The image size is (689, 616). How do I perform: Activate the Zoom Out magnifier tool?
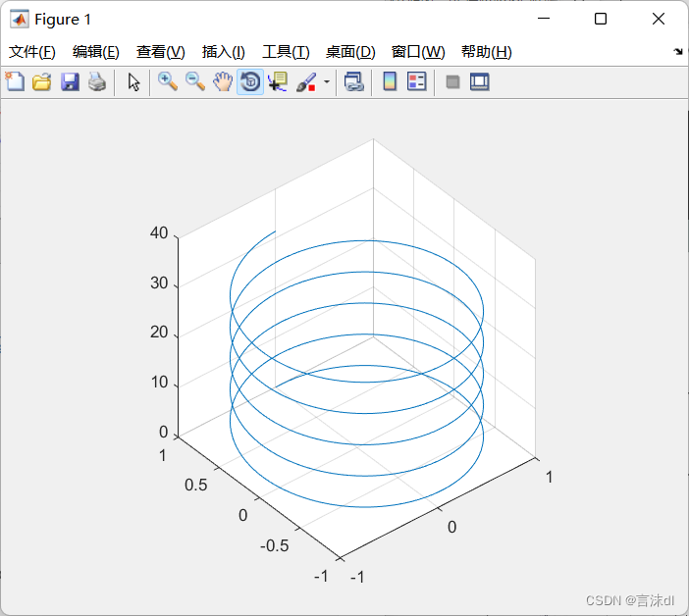(195, 82)
